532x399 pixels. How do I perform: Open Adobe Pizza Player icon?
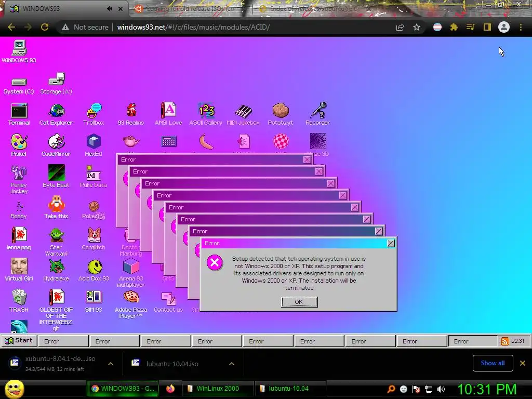click(x=131, y=304)
